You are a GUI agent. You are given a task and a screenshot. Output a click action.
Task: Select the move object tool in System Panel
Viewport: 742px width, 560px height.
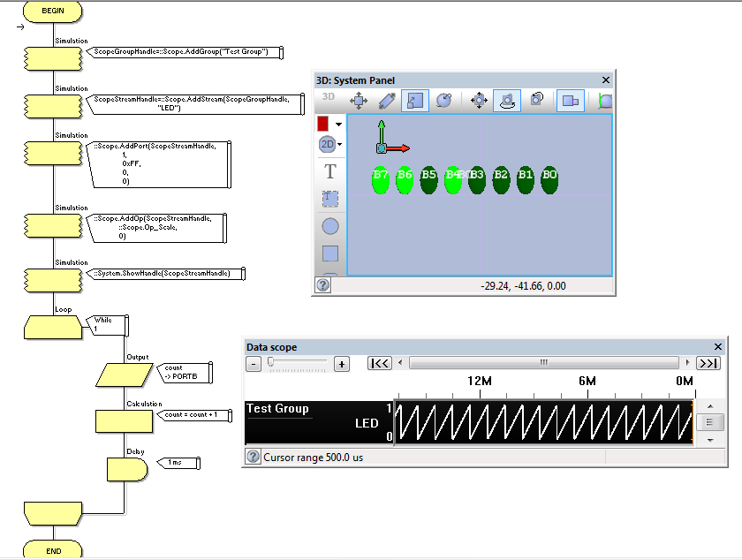[x=359, y=101]
